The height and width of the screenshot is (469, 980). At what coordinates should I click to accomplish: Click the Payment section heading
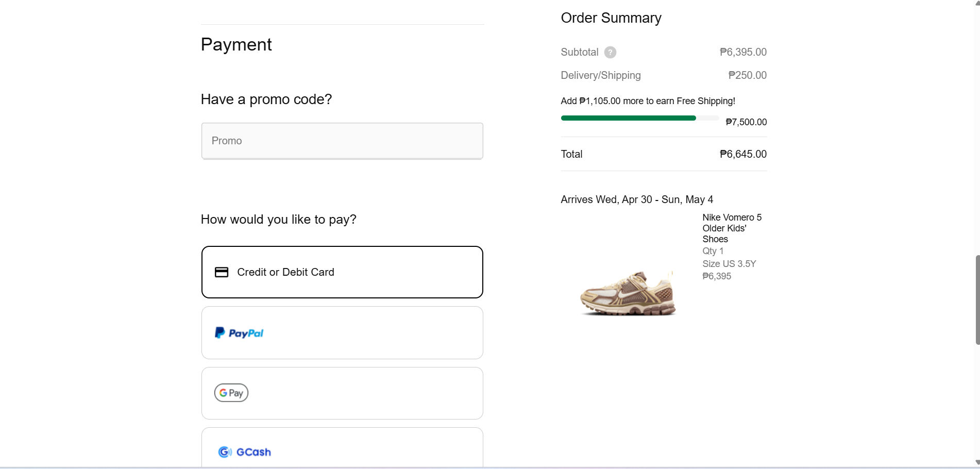coord(236,45)
